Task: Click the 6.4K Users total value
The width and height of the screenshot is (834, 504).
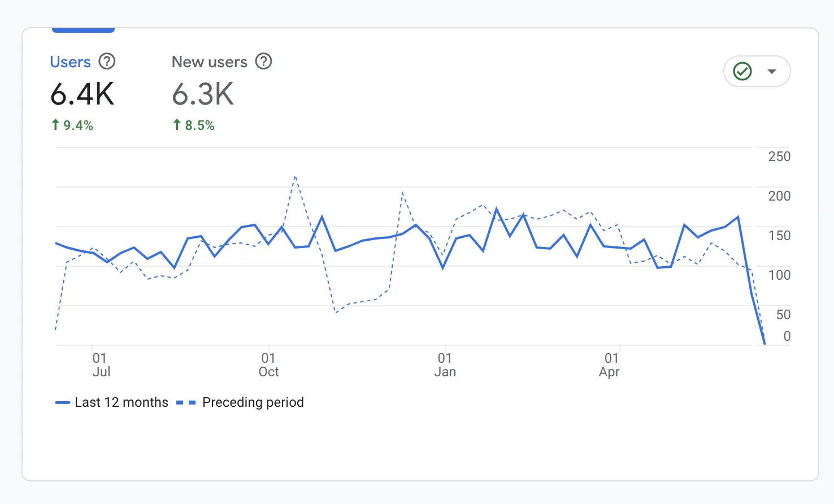Action: 82,94
